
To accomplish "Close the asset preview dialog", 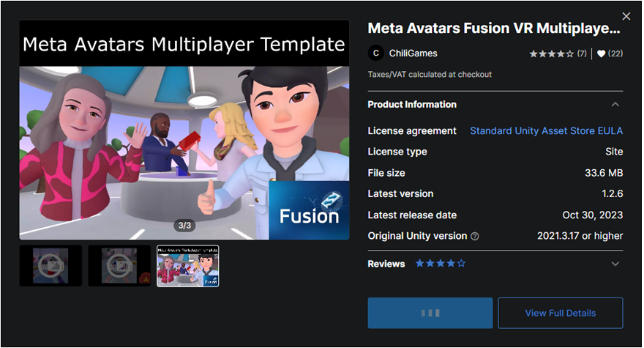I will [x=626, y=16].
